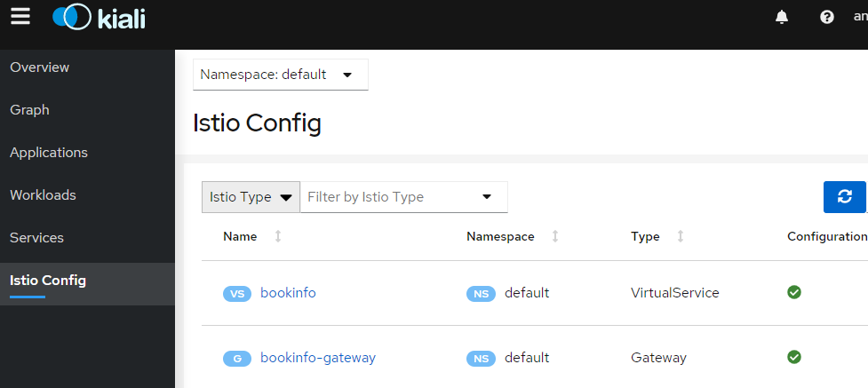
Task: Click the VirtualService type cell
Action: tap(675, 293)
